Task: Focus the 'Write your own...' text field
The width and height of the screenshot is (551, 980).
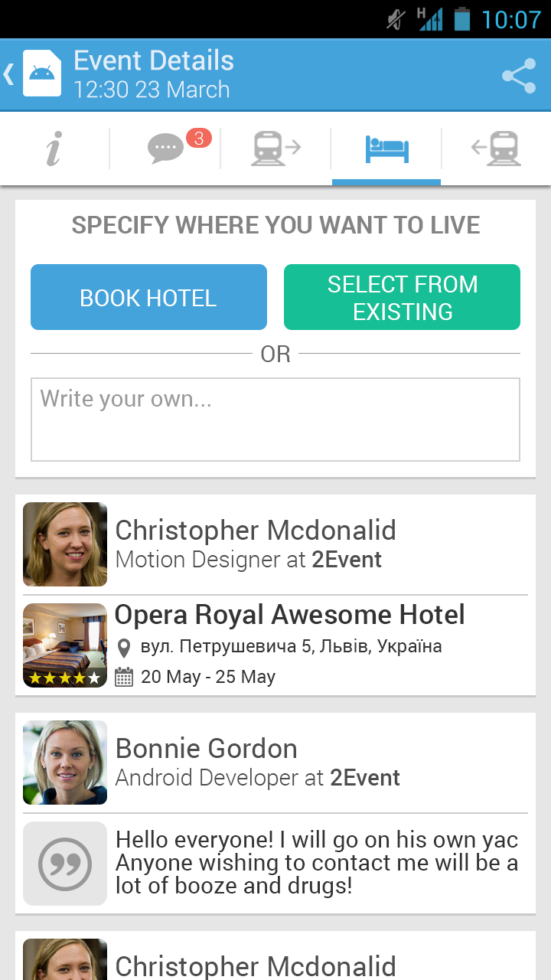Action: click(275, 419)
